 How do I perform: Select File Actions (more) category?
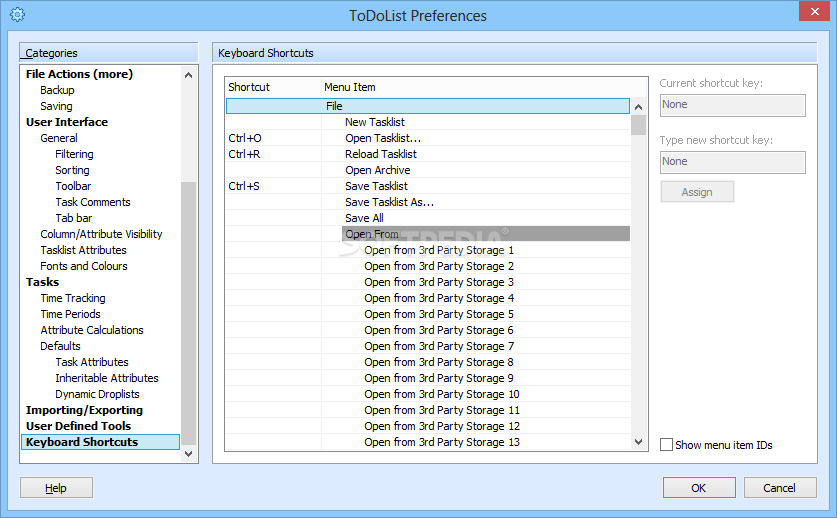pos(79,74)
